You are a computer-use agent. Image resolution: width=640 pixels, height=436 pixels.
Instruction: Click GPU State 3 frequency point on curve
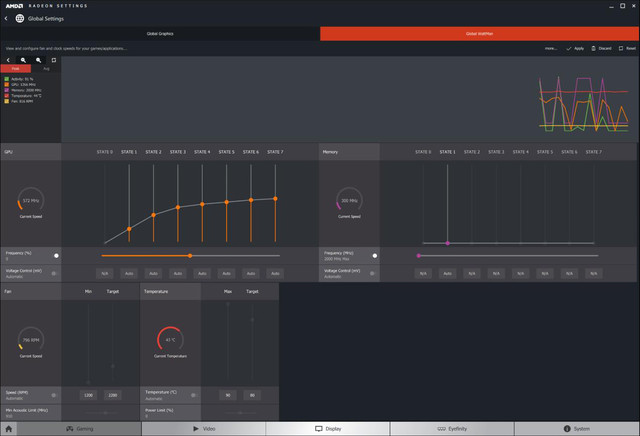pos(178,207)
